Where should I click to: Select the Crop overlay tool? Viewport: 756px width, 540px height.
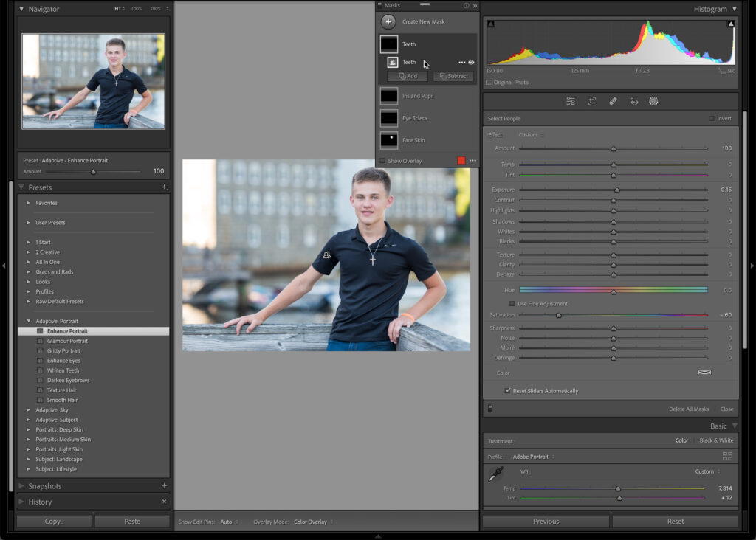pyautogui.click(x=592, y=102)
